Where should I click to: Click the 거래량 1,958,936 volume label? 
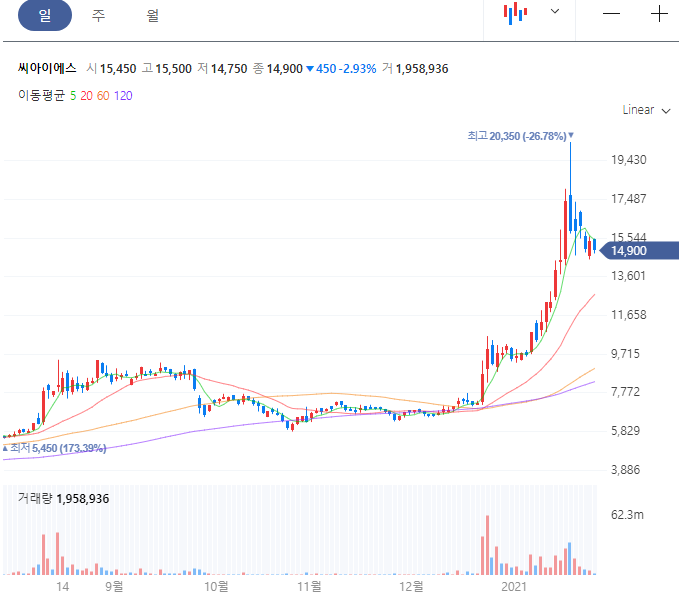(63, 499)
